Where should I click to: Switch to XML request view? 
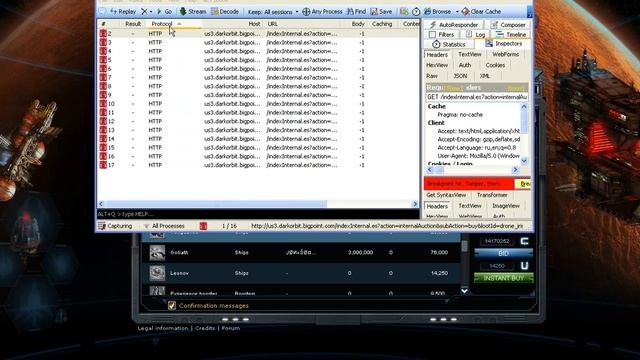click(484, 76)
